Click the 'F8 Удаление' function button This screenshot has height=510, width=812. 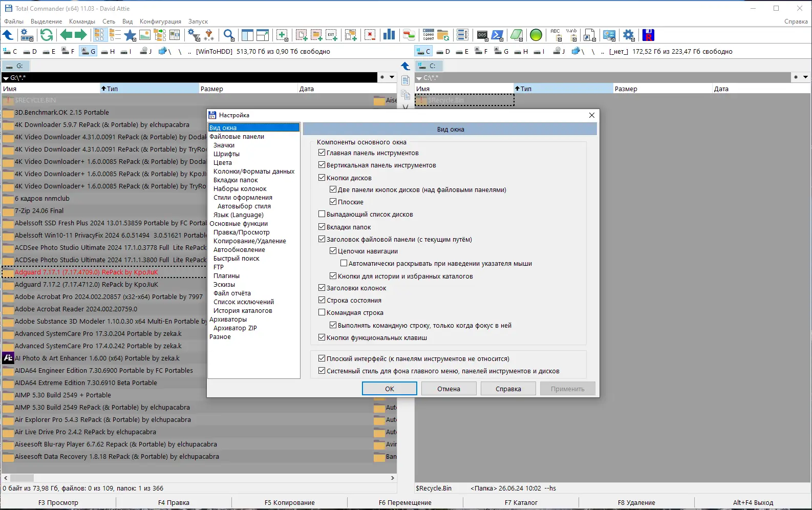[x=636, y=502]
